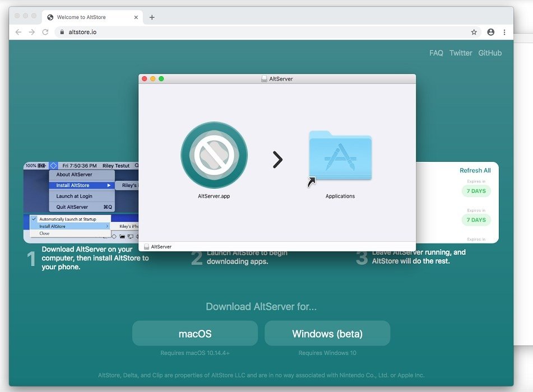The image size is (533, 392).
Task: Reload the altstore.io page
Action: click(45, 32)
